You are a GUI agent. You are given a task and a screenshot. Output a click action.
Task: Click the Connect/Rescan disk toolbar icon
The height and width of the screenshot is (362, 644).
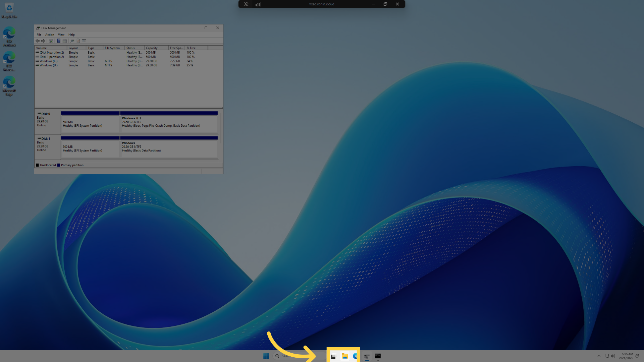tap(72, 41)
